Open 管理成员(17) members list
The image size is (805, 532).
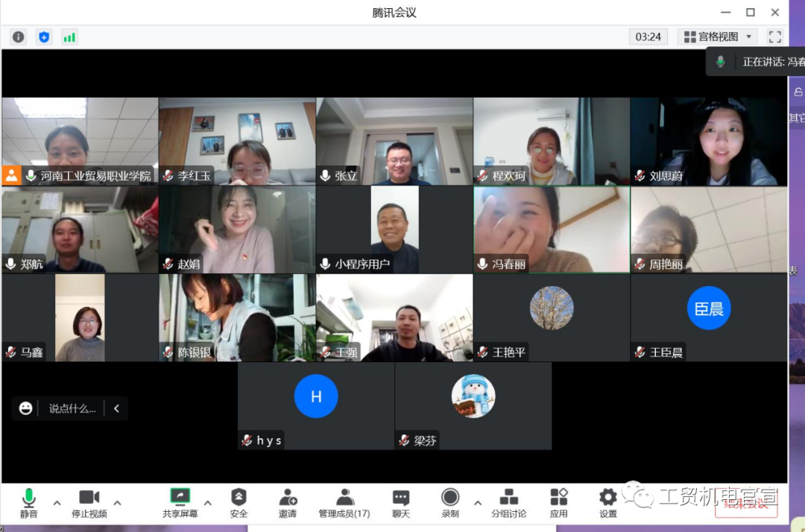pos(344,503)
